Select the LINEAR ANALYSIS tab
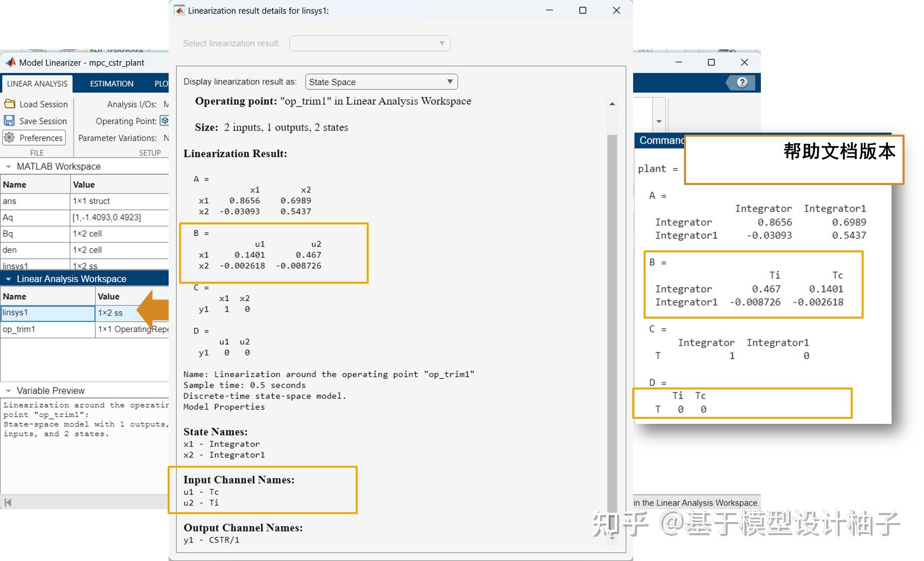Screen dimensions: 924x561 [37, 83]
